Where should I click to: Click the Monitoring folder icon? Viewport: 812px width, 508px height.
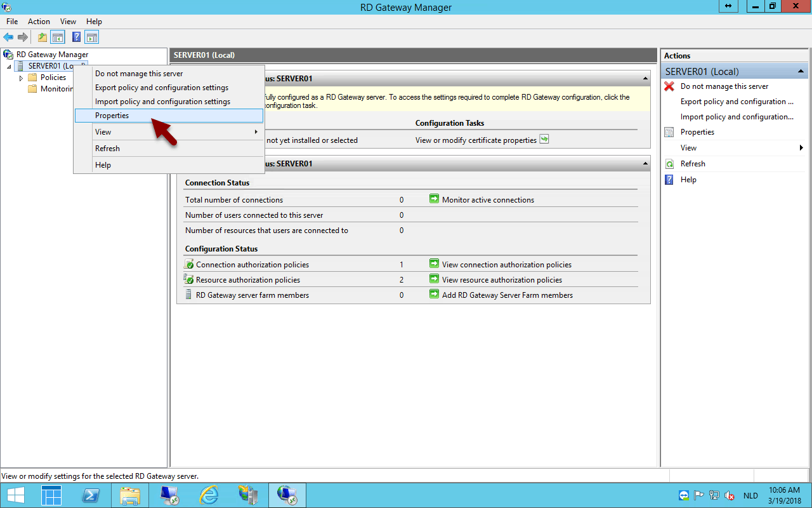pyautogui.click(x=32, y=89)
